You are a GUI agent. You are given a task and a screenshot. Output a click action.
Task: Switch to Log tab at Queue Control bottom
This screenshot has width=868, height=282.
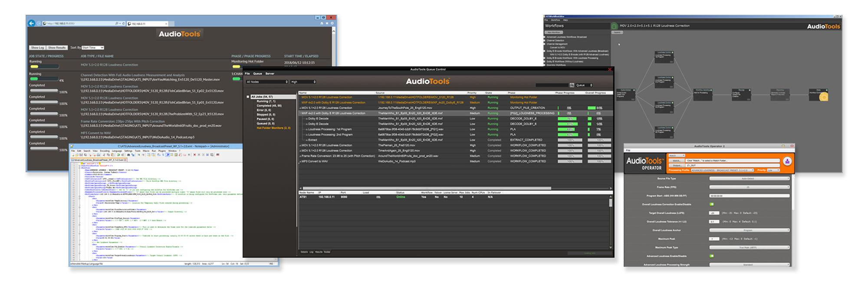311,252
